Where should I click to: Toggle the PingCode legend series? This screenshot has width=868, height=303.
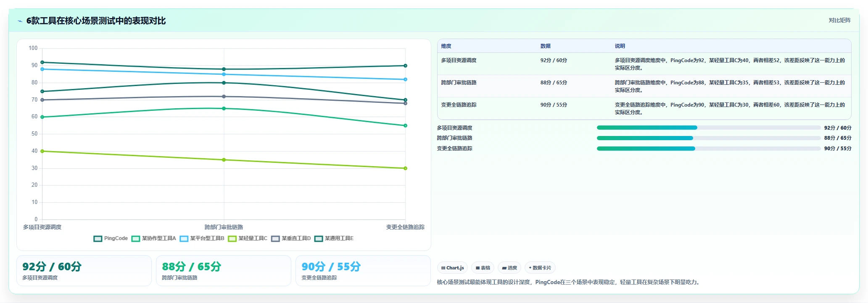click(x=111, y=238)
